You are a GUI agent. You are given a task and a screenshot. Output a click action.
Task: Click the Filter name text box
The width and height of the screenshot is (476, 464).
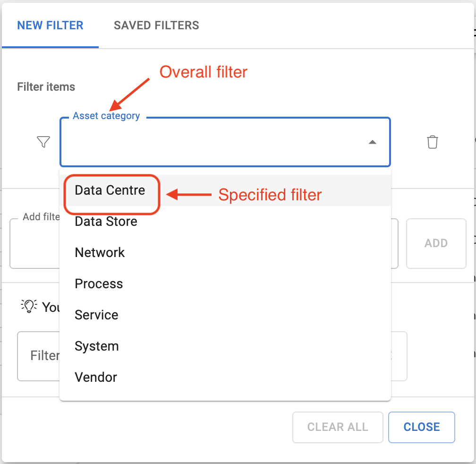[x=38, y=356]
